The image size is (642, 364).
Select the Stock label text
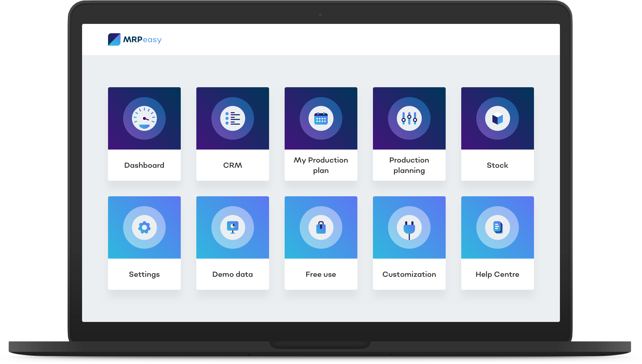pos(498,165)
